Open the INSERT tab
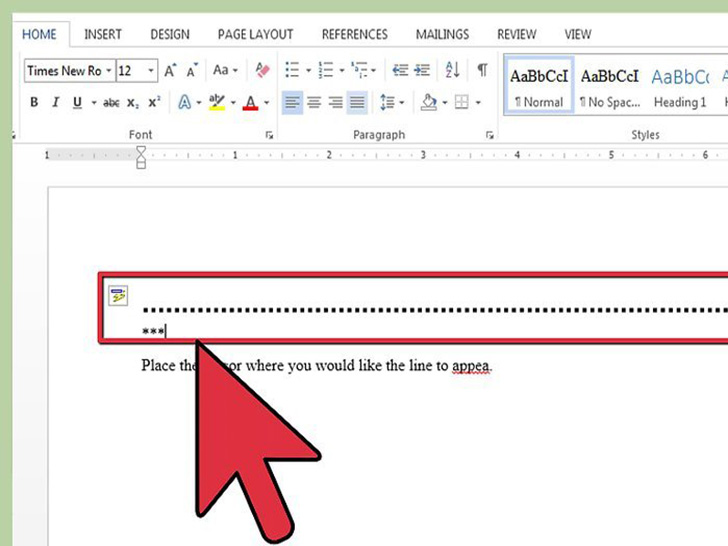 [x=103, y=34]
